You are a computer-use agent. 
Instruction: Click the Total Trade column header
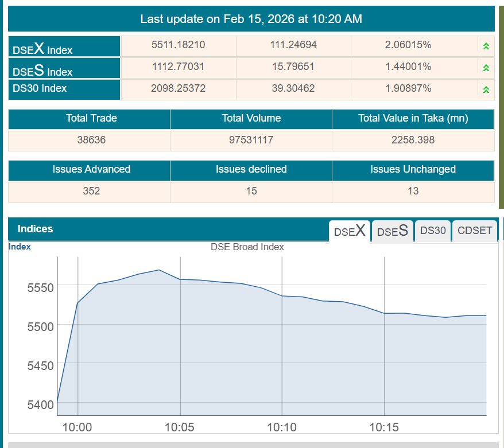91,119
